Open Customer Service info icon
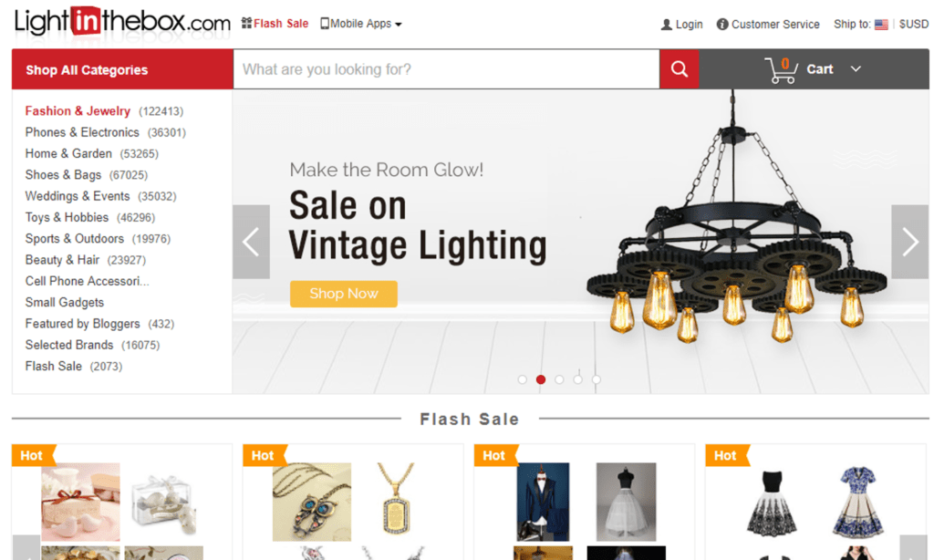This screenshot has height=560, width=934. pos(722,25)
